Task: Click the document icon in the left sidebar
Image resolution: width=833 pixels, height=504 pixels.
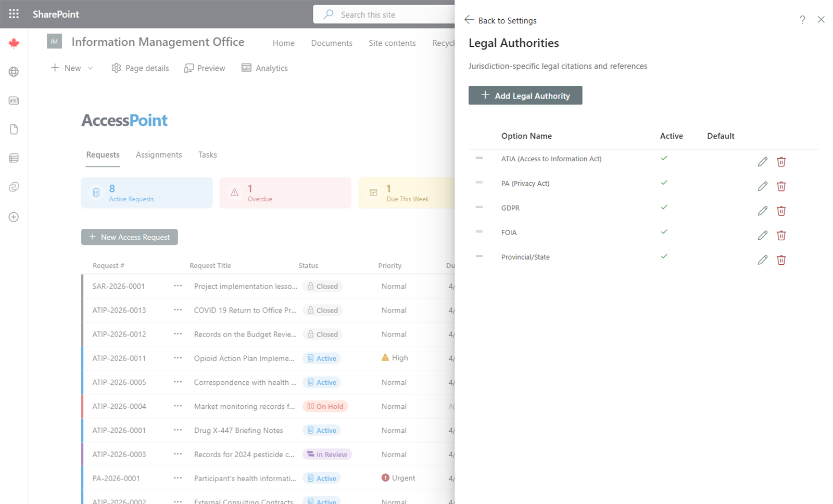Action: tap(14, 129)
